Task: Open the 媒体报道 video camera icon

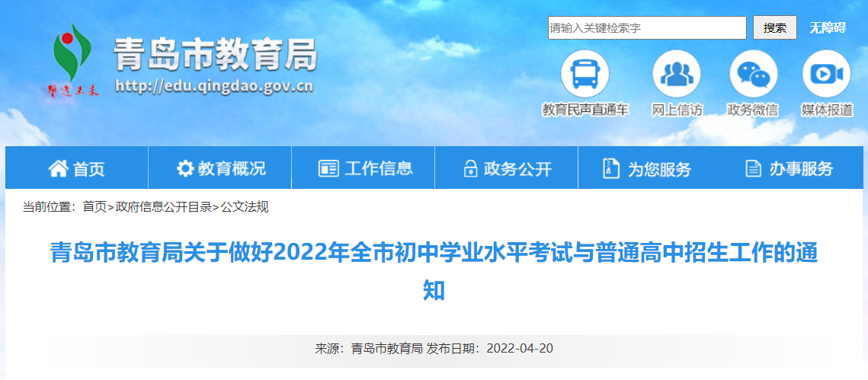Action: pos(827,74)
